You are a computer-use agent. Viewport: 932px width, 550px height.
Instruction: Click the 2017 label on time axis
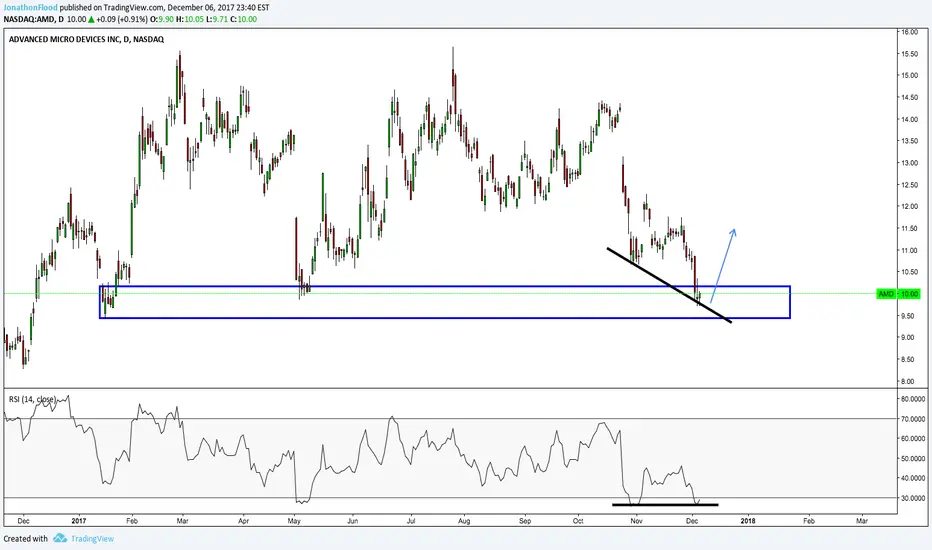point(79,521)
